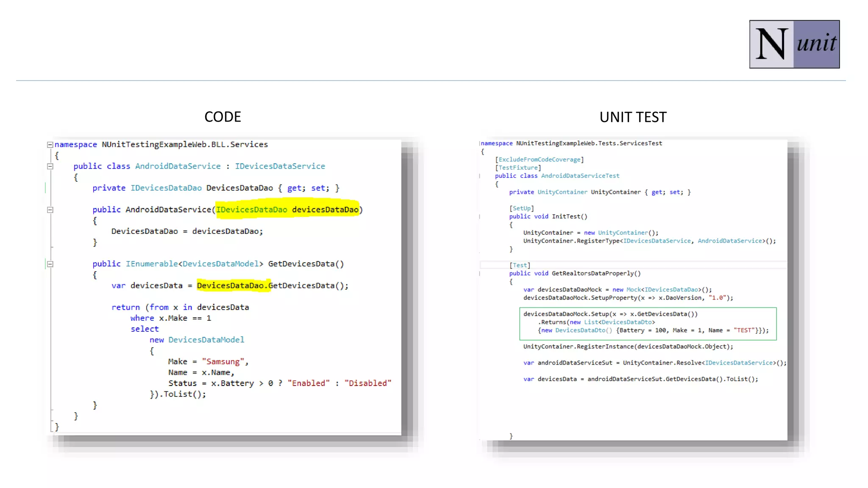Click 'new Mock<IDevicesDataDao>()' line
This screenshot has height=488, width=868.
[x=618, y=289]
